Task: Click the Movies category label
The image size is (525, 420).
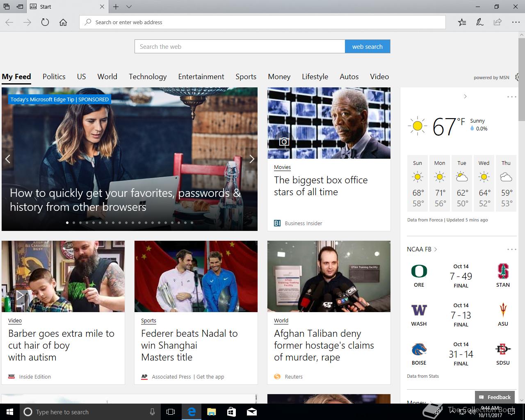Action: tap(282, 167)
